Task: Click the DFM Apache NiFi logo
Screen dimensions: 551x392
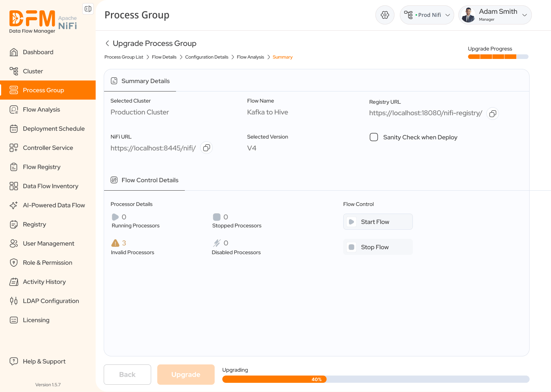Action: pos(43,21)
